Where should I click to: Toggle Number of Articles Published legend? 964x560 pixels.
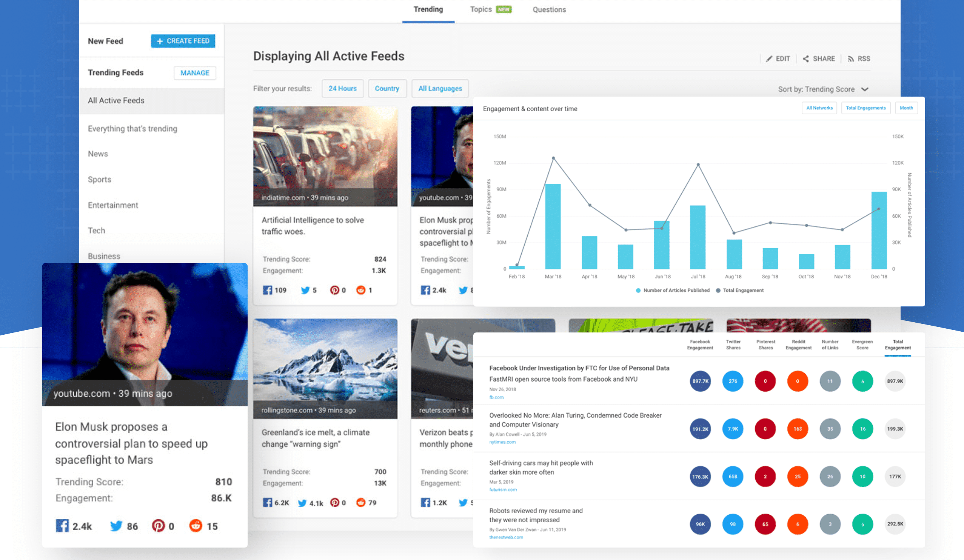point(673,291)
